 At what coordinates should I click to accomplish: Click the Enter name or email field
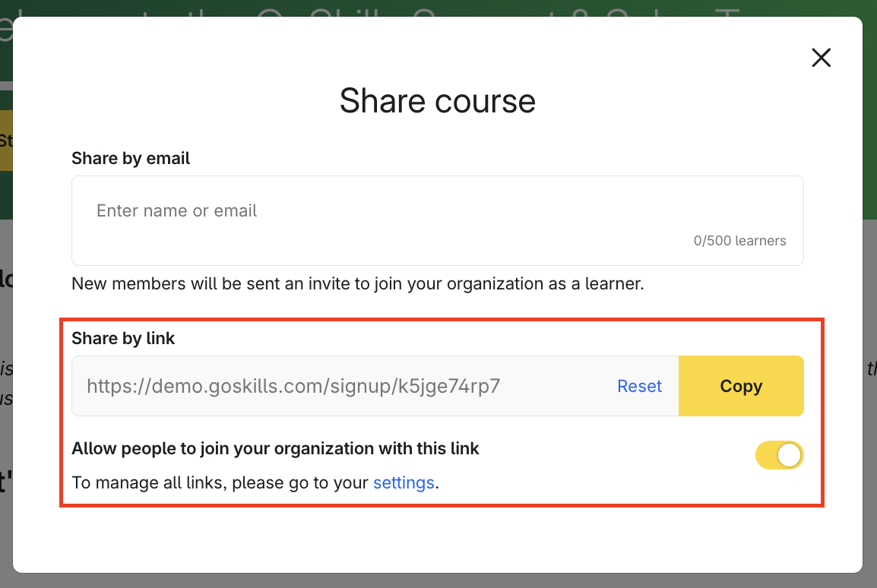(x=438, y=221)
